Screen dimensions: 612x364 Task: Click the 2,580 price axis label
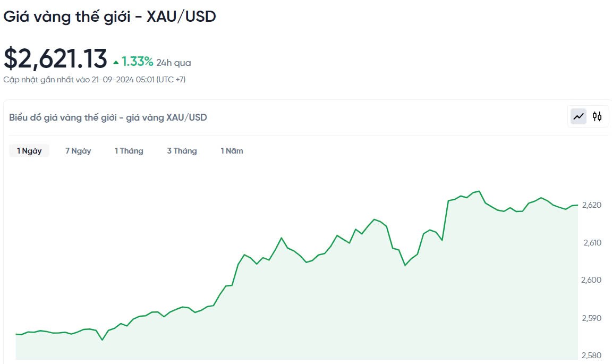pos(592,355)
